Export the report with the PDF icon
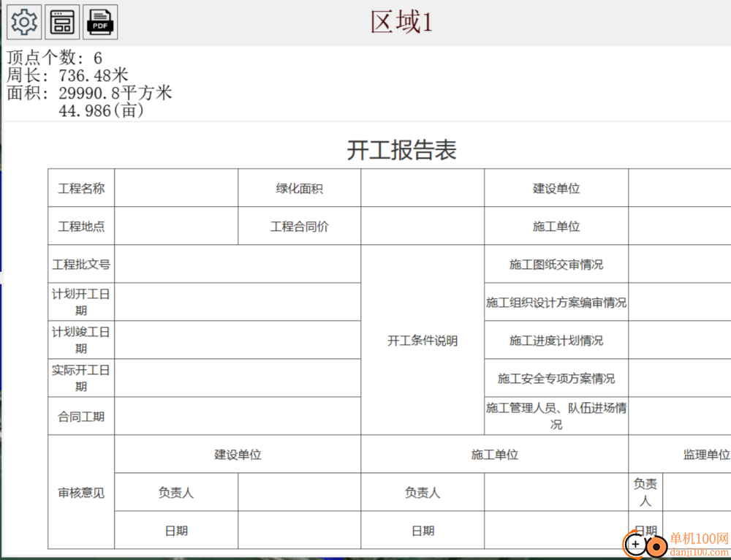The height and width of the screenshot is (560, 731). [100, 22]
